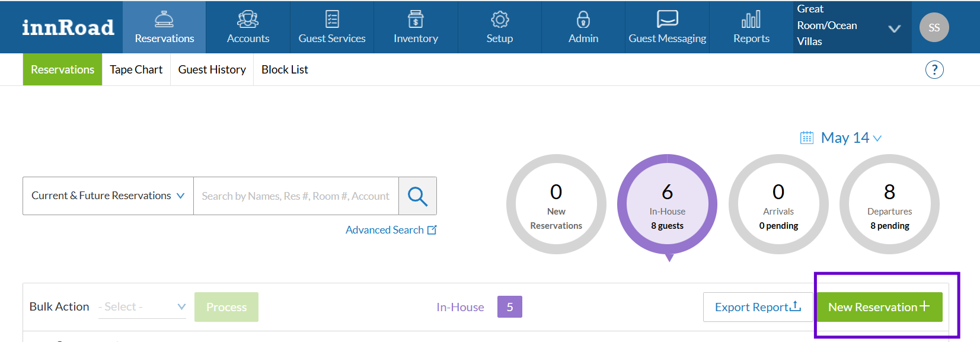Select the 8 Departures circle
The image size is (980, 342).
point(890,204)
